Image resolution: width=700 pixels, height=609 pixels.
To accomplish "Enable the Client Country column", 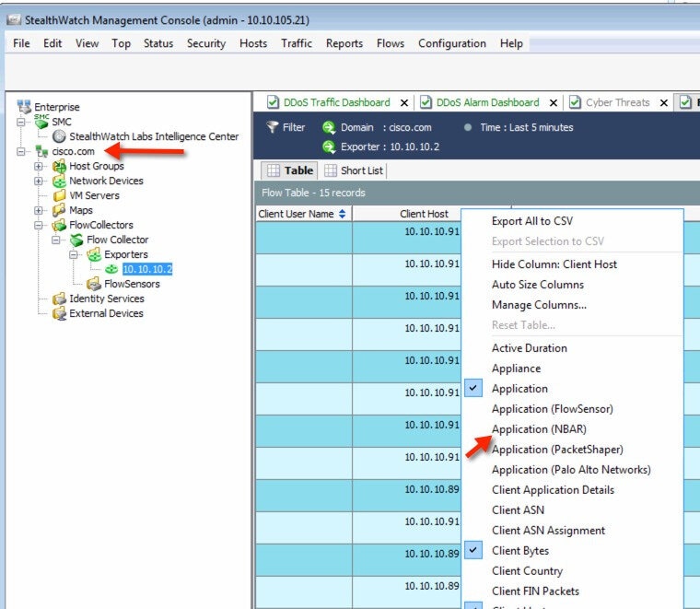I will tap(527, 571).
